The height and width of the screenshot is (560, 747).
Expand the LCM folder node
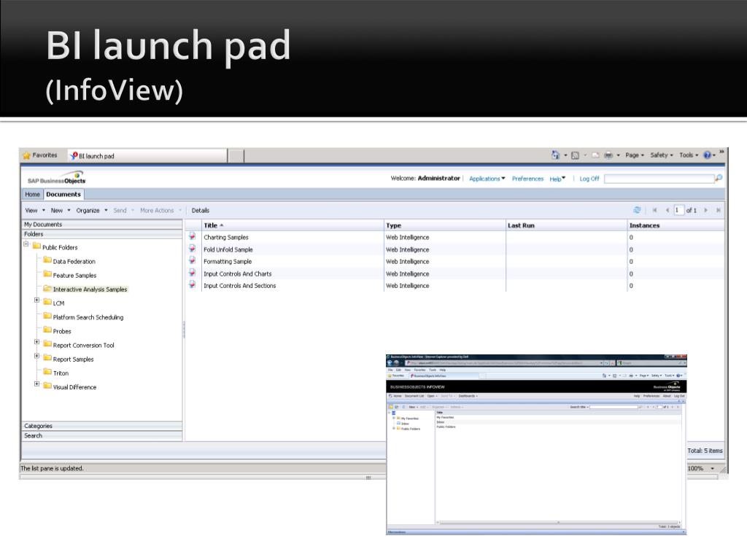pos(36,300)
